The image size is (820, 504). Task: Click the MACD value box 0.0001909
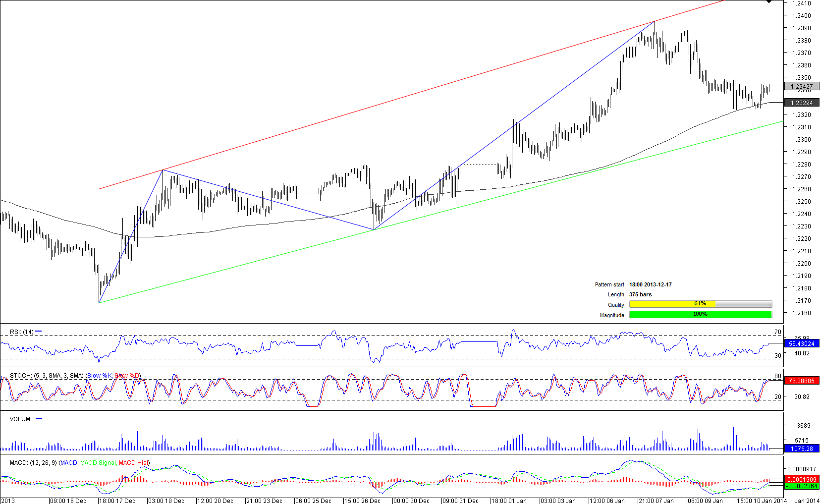[x=802, y=479]
